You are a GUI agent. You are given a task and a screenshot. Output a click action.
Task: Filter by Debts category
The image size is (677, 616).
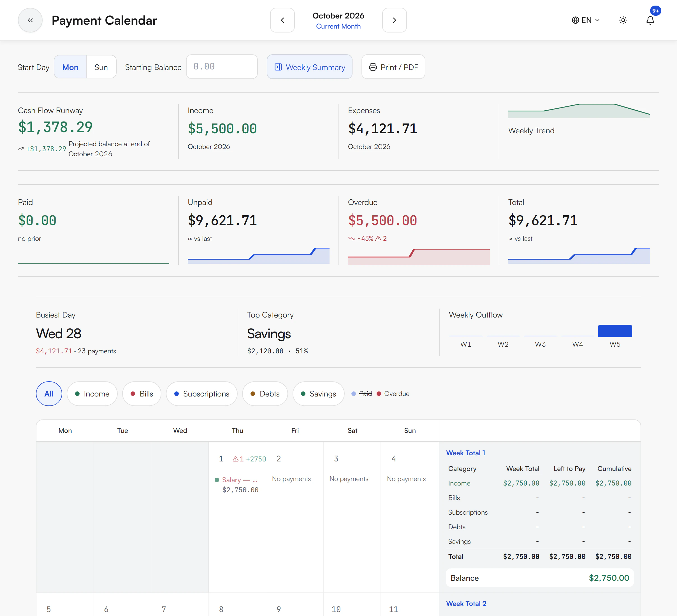(x=265, y=394)
